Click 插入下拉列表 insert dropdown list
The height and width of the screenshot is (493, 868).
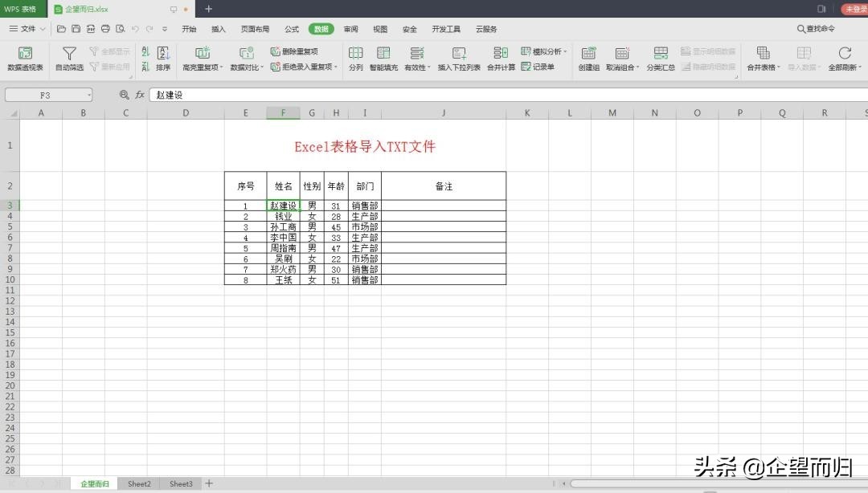[459, 59]
